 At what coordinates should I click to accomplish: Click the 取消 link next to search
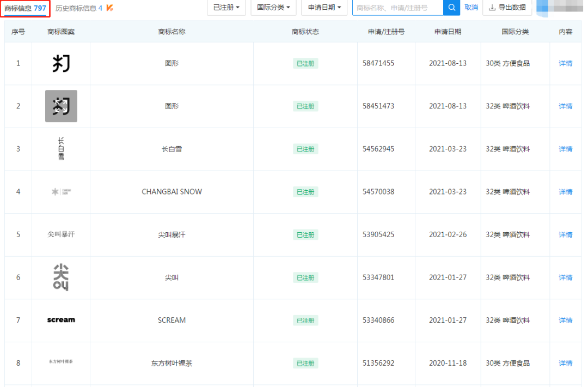pyautogui.click(x=471, y=8)
